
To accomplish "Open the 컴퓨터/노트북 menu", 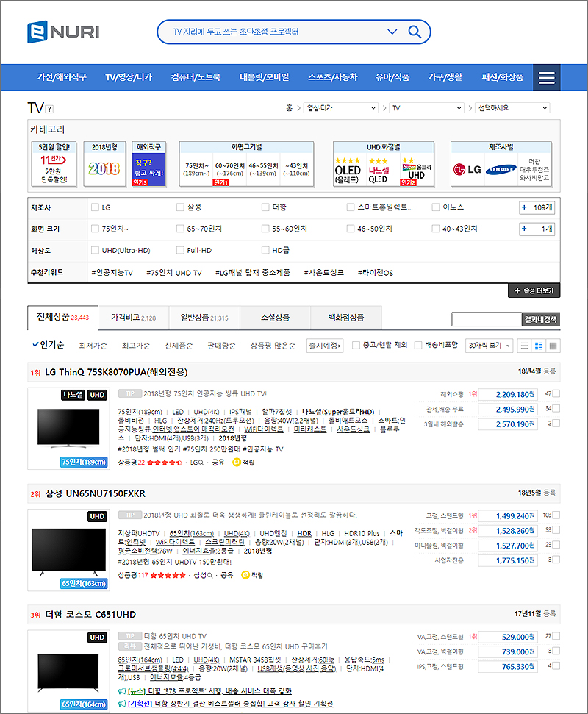I will [x=196, y=77].
